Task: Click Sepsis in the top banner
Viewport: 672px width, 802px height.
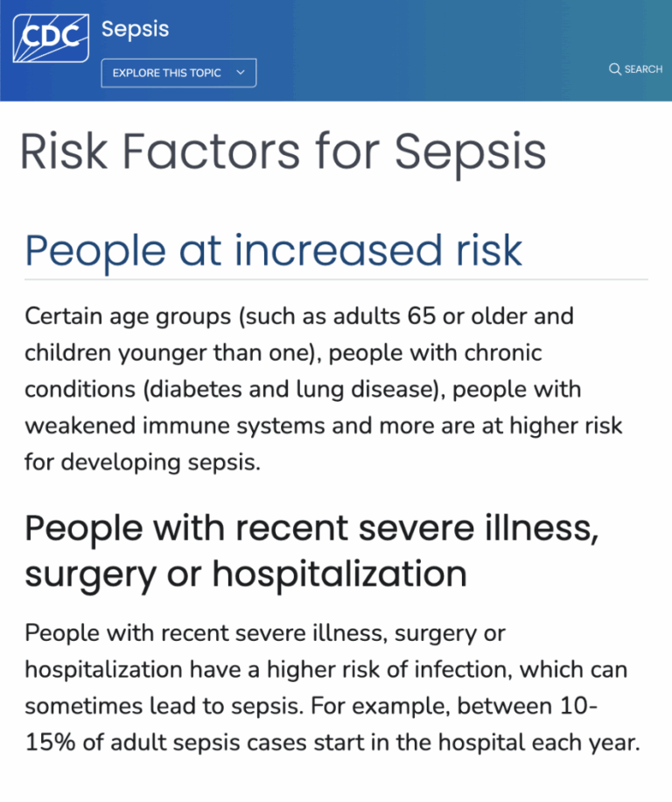Action: pyautogui.click(x=135, y=29)
